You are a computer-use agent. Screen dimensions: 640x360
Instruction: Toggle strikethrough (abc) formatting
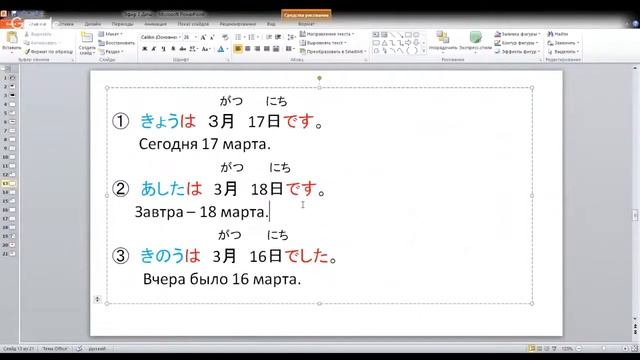(x=182, y=49)
